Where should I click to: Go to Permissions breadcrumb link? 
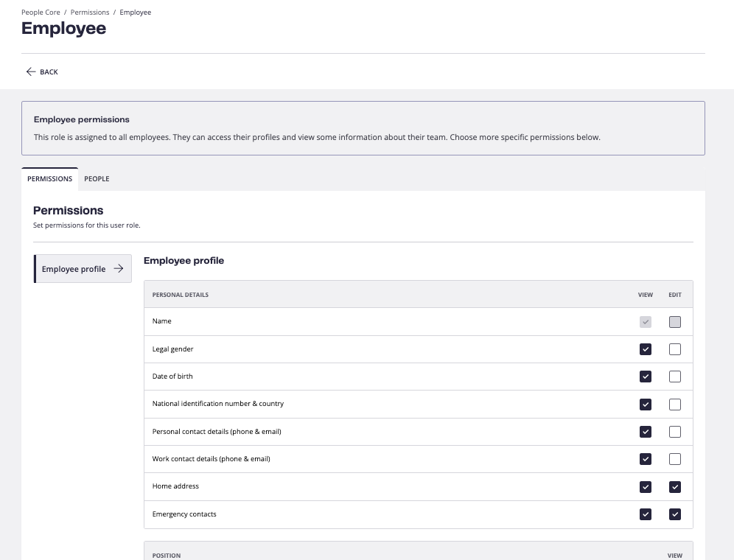click(x=90, y=13)
